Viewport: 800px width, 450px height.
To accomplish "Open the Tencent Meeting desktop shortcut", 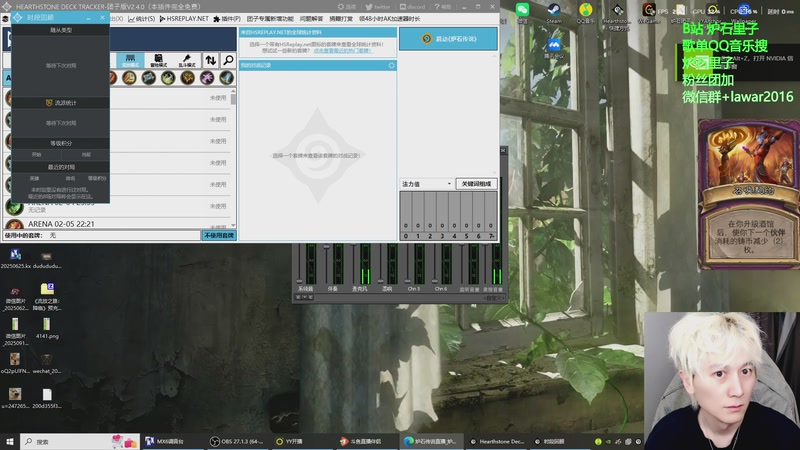I will 554,49.
